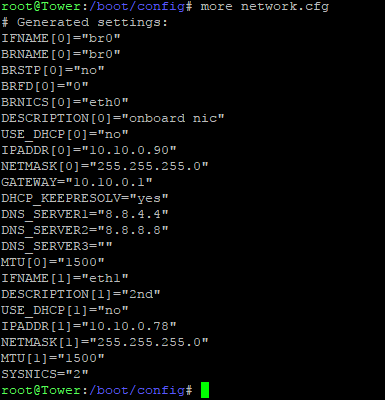Image resolution: width=385 pixels, height=400 pixels.
Task: Click the DESCRIPTION[0]="onboard nic" line
Action: coord(113,118)
